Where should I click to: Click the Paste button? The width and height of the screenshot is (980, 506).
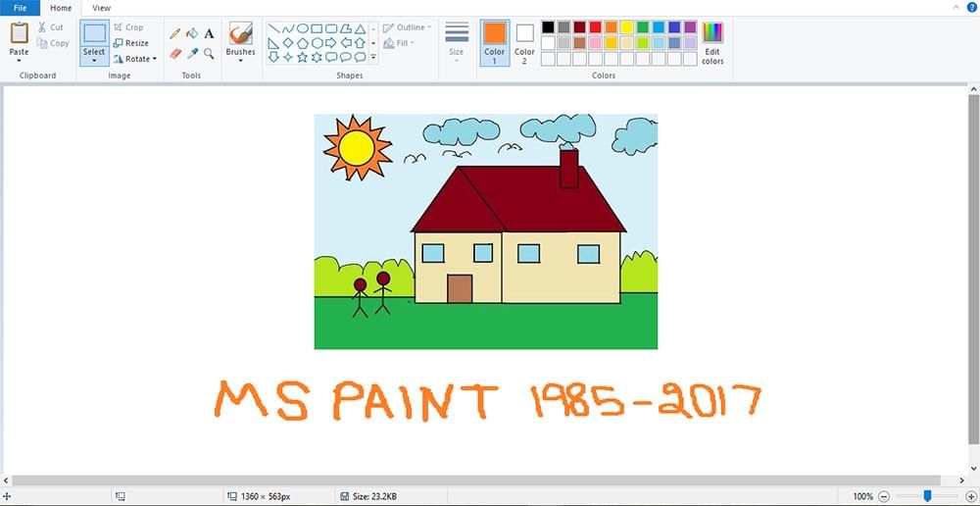[19, 39]
